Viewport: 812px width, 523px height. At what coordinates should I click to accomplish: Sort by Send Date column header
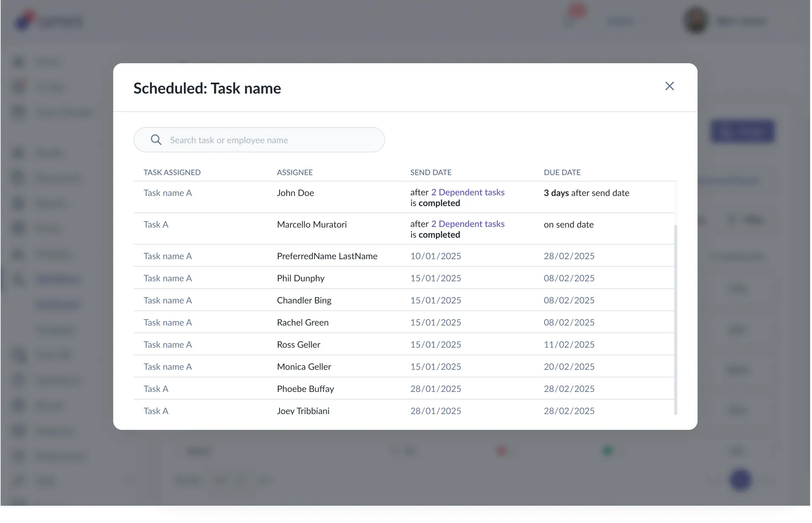coord(430,172)
